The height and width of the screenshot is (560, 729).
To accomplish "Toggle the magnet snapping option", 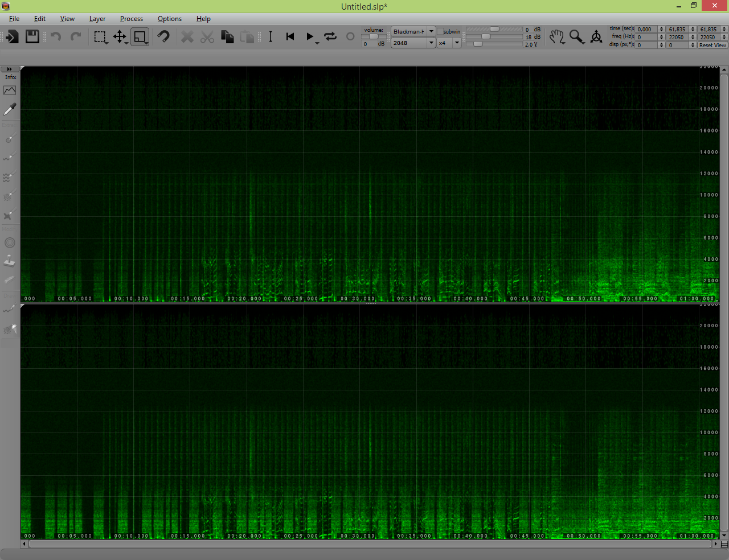I will pos(163,37).
